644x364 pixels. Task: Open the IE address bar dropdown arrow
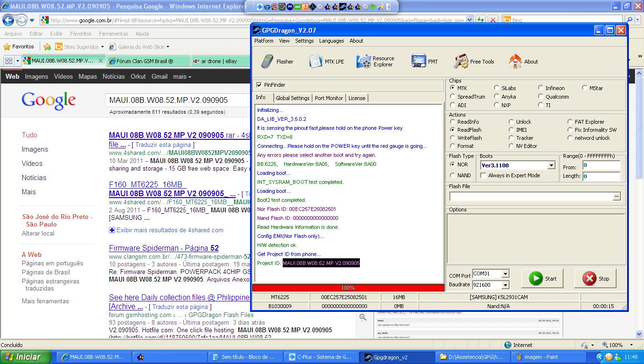[x=469, y=20]
